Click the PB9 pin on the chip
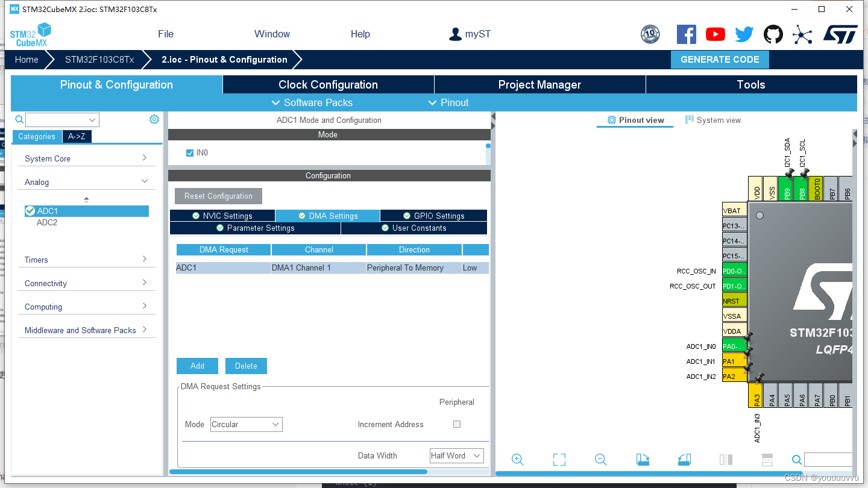The width and height of the screenshot is (868, 488). [786, 188]
